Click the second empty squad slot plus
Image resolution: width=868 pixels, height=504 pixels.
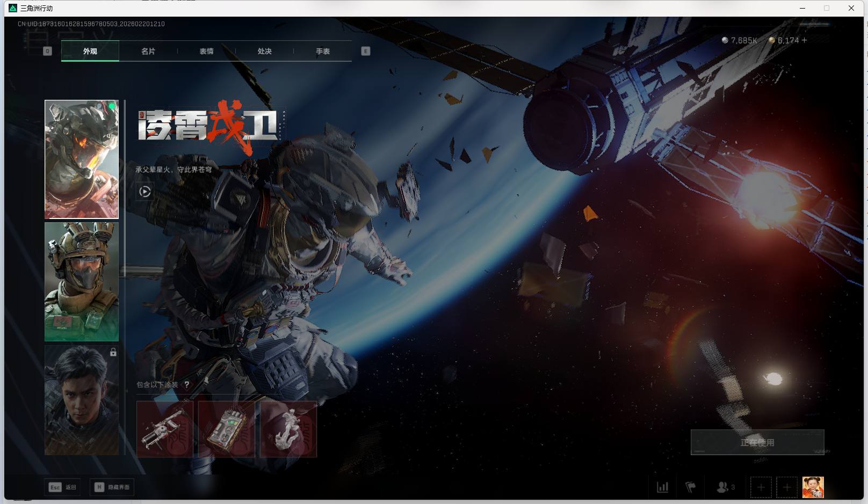[x=787, y=487]
